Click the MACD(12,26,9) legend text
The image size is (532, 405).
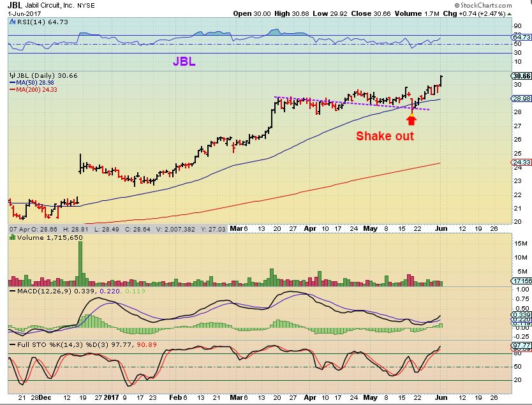(x=45, y=291)
